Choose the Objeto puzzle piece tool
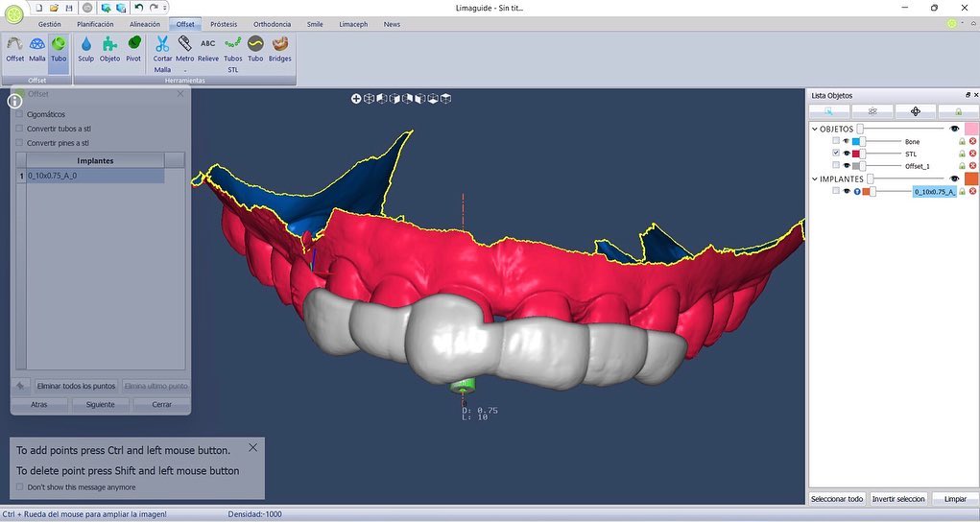 110,49
